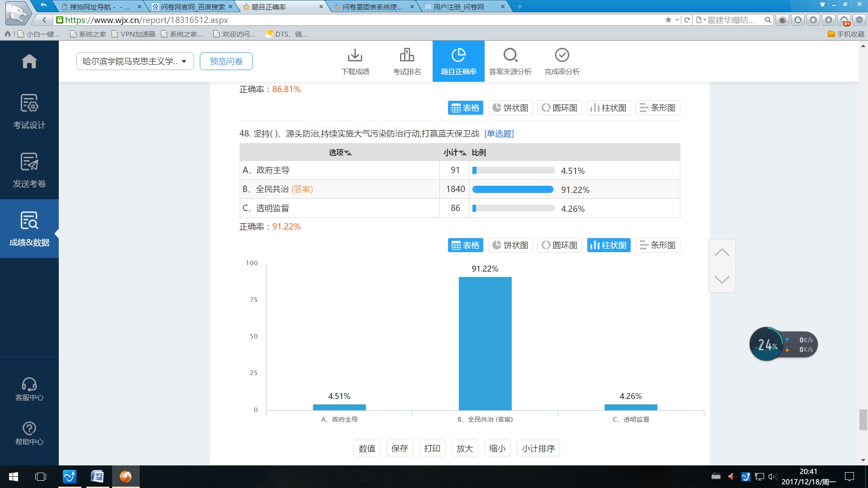Click the browser back arrow
Viewport: 868px width, 488px height.
(44, 20)
